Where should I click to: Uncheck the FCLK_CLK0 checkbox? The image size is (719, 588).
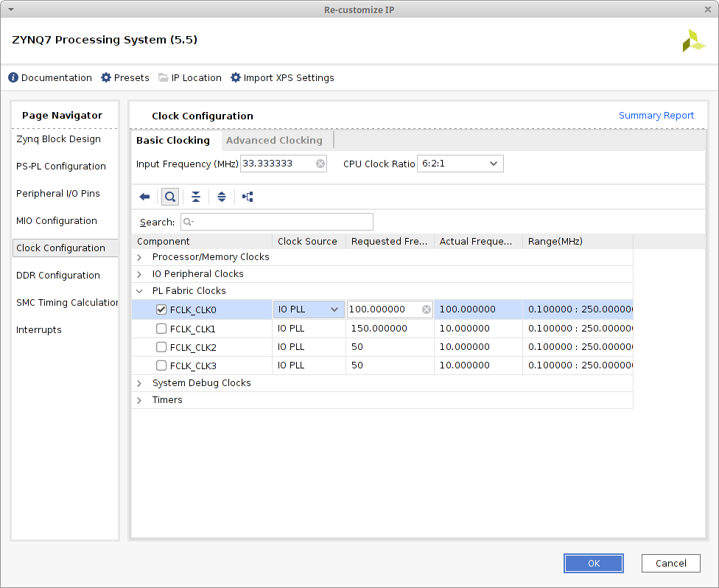161,310
